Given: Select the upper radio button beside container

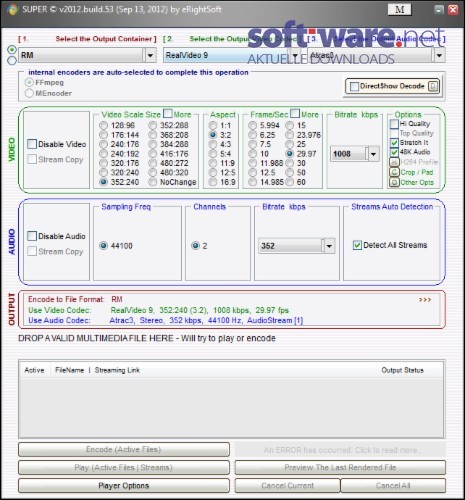Looking at the screenshot, I should point(12,50).
